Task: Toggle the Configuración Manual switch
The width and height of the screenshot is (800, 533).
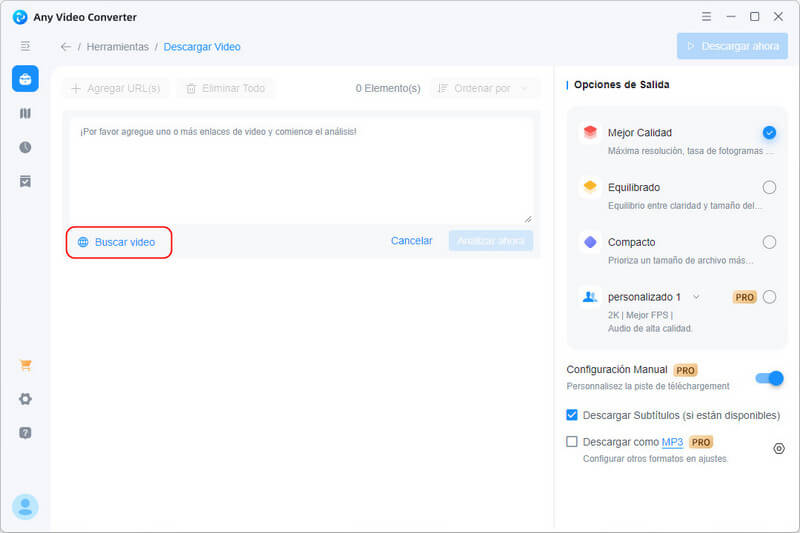Action: 769,377
